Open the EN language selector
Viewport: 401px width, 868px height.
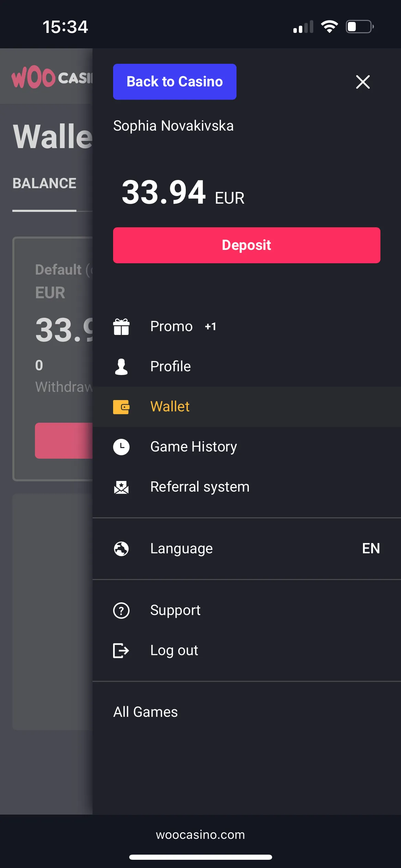[371, 548]
